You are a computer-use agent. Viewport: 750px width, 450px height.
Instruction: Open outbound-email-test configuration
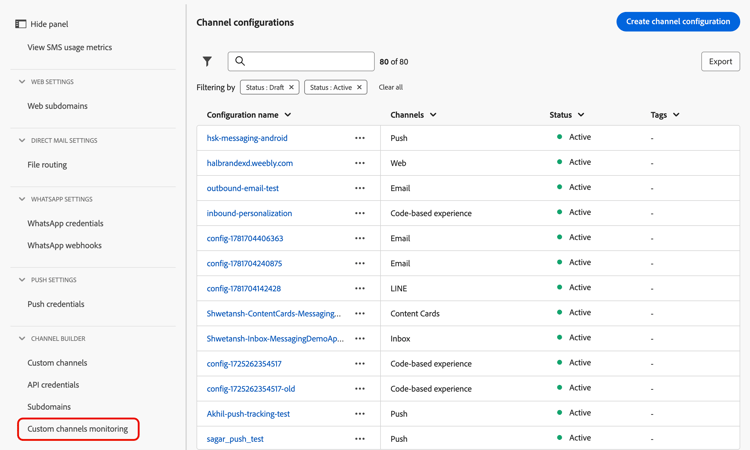point(243,188)
